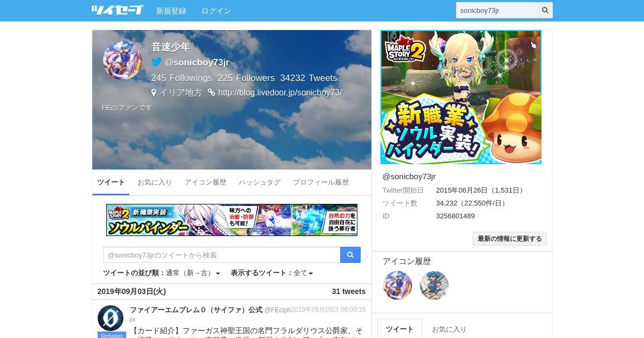Screen dimensions: 644x338
Task: Click the Twitter開始日 label
Action: [x=403, y=190]
